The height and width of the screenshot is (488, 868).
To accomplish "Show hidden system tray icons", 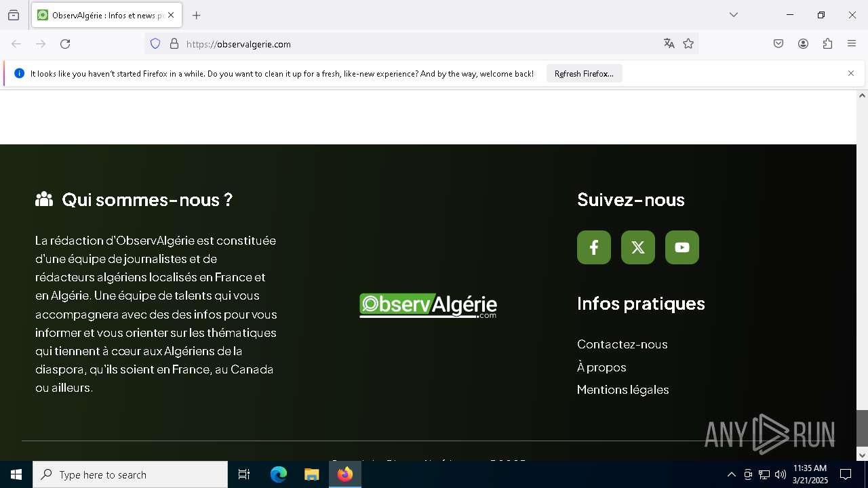I will pos(731,474).
